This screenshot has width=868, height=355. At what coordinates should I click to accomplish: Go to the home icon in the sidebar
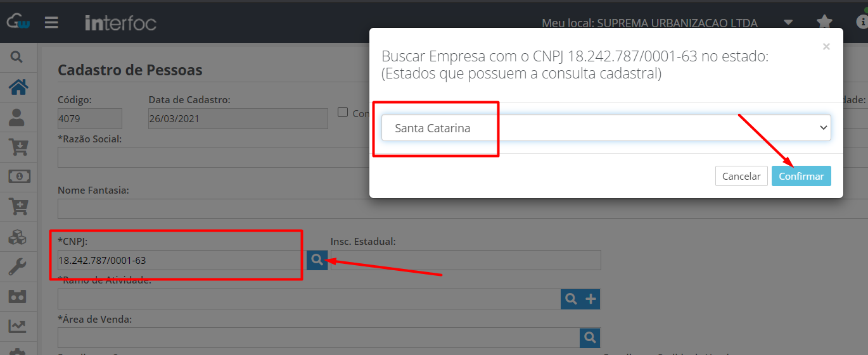pyautogui.click(x=18, y=87)
